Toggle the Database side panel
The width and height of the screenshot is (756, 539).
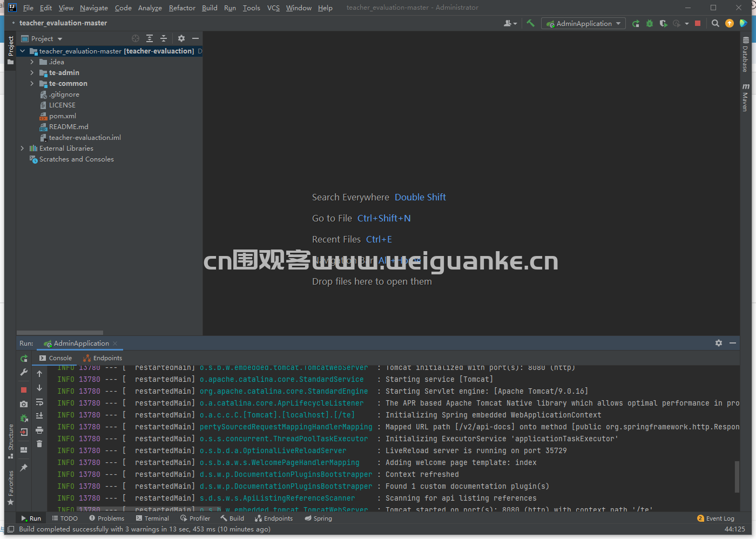[745, 55]
